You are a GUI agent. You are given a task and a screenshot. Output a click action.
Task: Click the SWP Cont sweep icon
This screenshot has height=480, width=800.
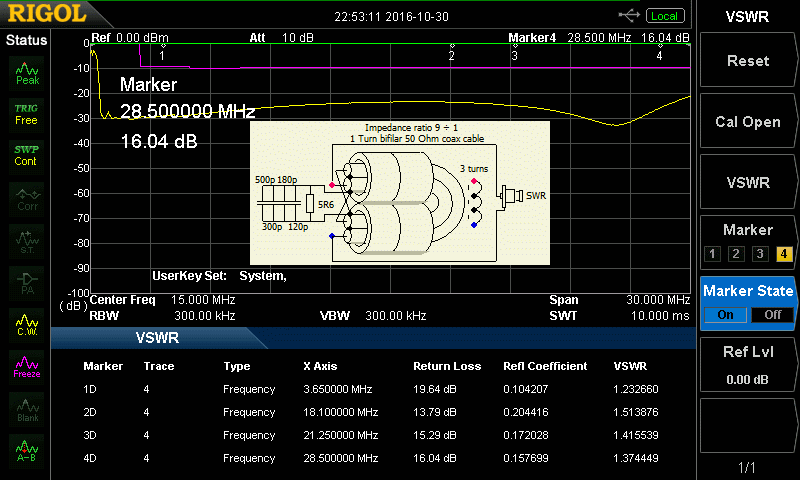point(27,155)
